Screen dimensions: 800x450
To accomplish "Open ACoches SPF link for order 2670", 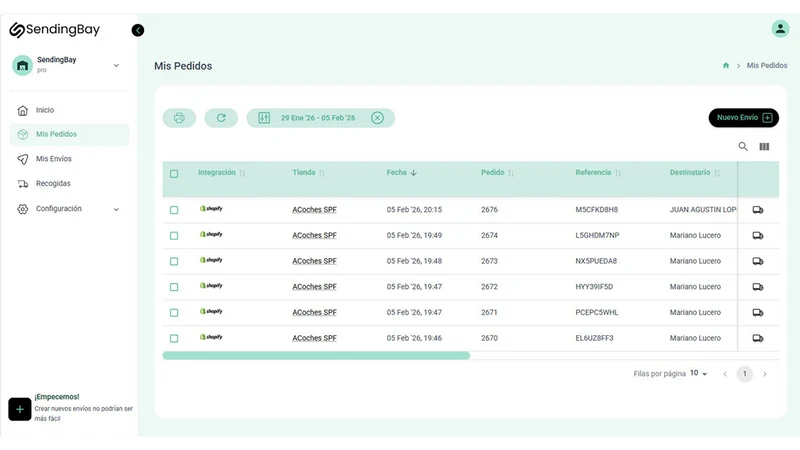I will click(314, 338).
